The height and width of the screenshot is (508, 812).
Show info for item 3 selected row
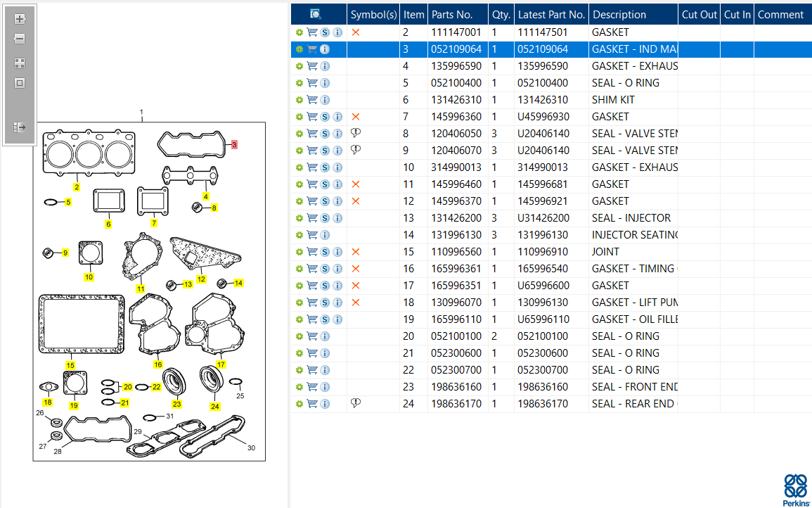[x=325, y=49]
